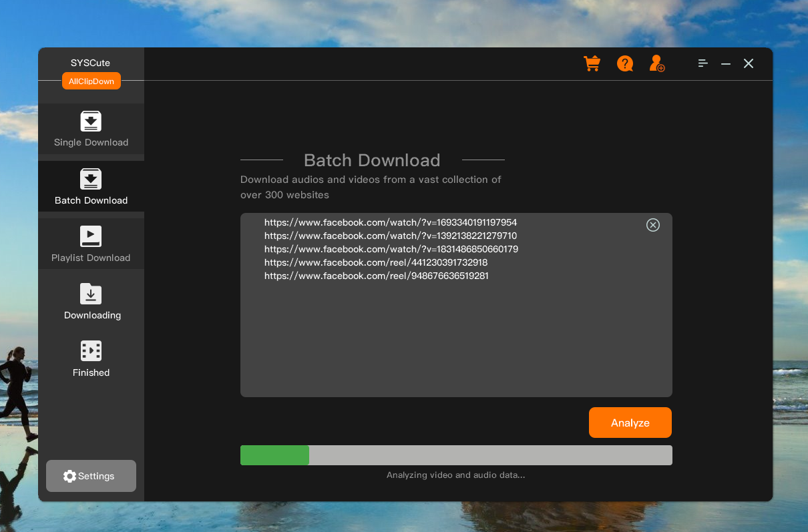Open the help question mark icon

[625, 63]
